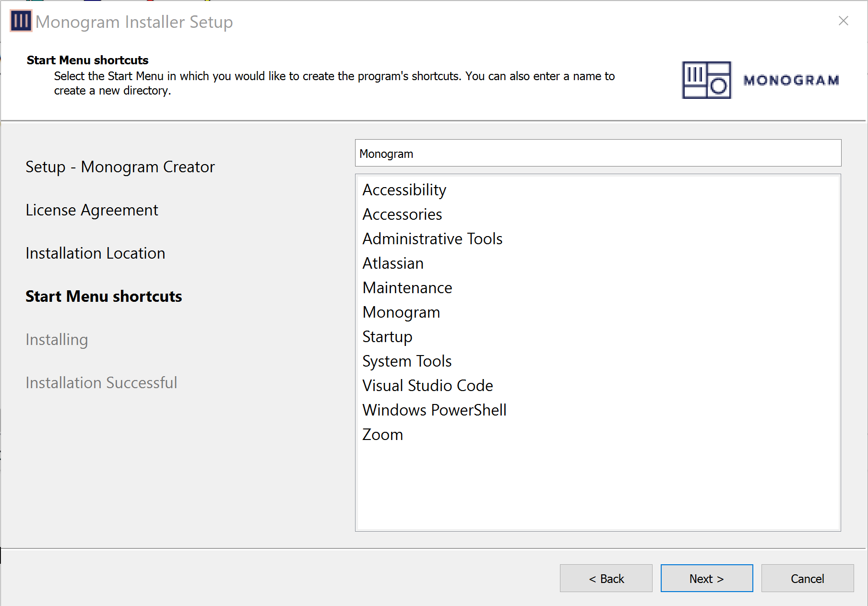Click the Monogram logo in header
This screenshot has height=606, width=868.
click(760, 80)
